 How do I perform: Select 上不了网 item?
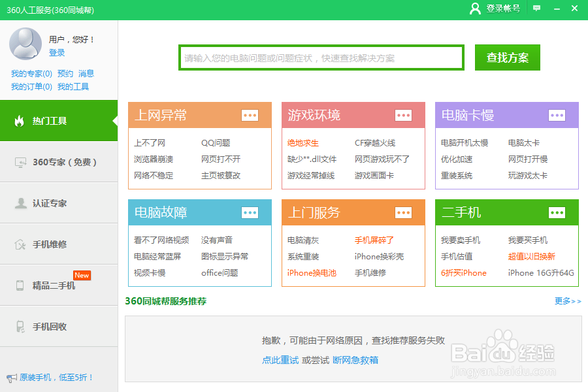point(150,143)
